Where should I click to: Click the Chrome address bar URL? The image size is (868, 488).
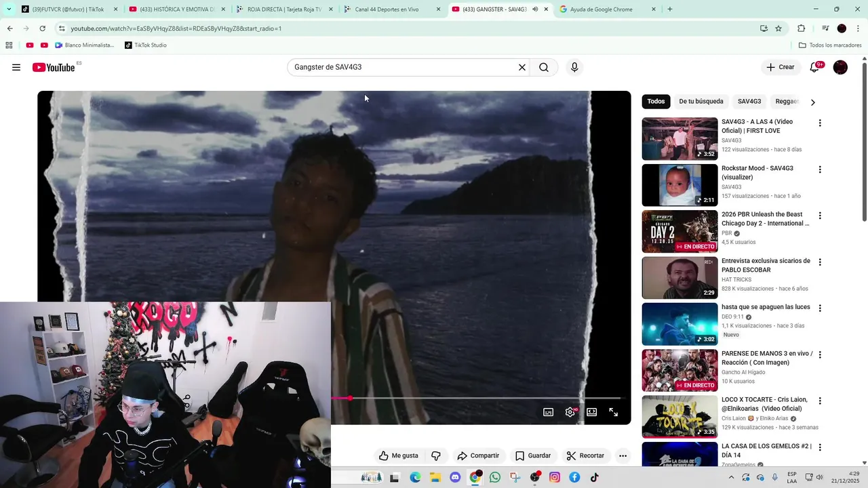pyautogui.click(x=176, y=28)
